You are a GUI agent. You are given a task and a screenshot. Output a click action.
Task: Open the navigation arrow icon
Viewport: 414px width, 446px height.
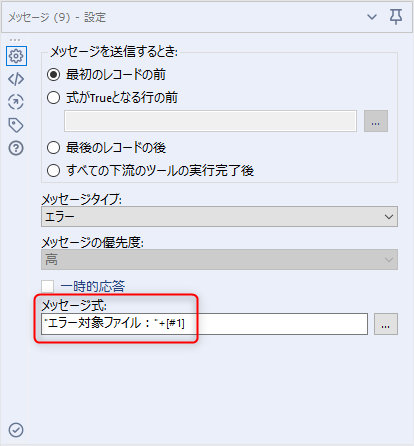click(16, 102)
